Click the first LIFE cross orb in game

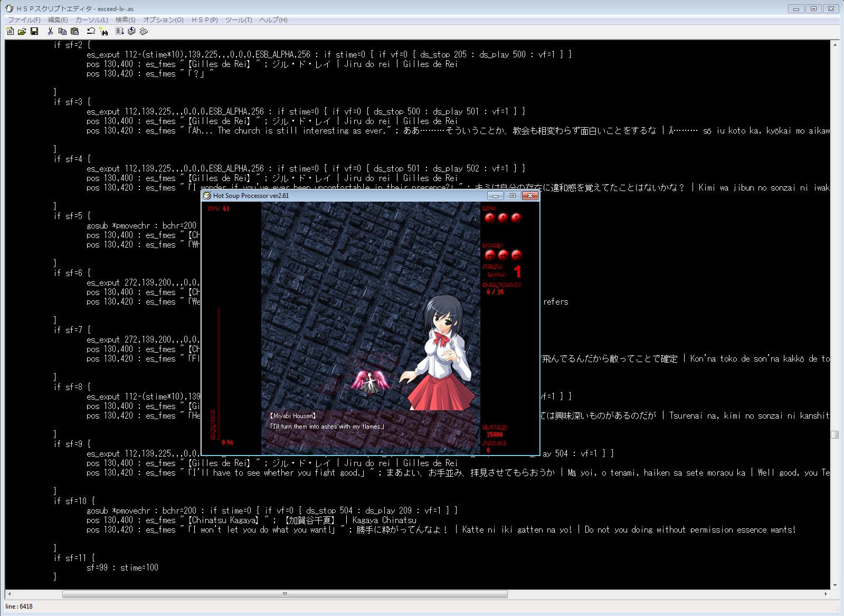[490, 217]
